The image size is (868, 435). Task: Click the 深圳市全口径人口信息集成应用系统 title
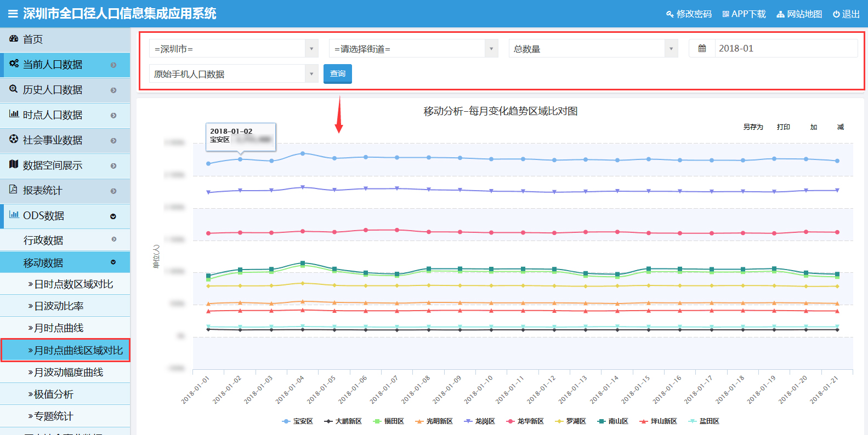[120, 14]
